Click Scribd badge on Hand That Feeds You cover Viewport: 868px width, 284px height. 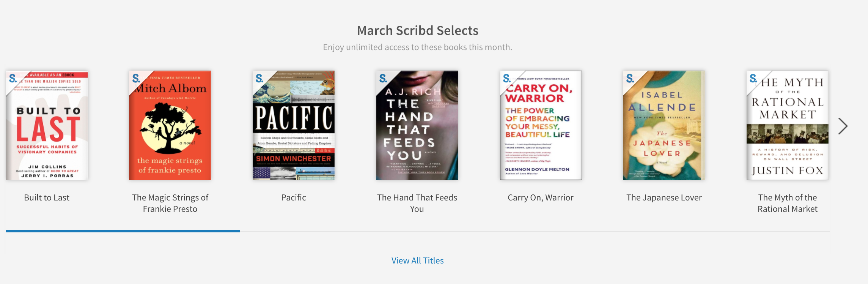pyautogui.click(x=383, y=79)
